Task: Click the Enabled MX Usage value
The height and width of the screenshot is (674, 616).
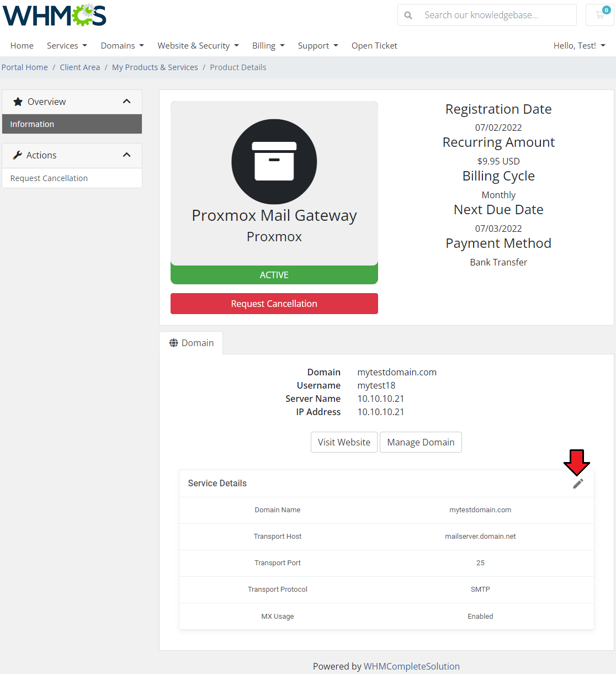Action: tap(480, 617)
